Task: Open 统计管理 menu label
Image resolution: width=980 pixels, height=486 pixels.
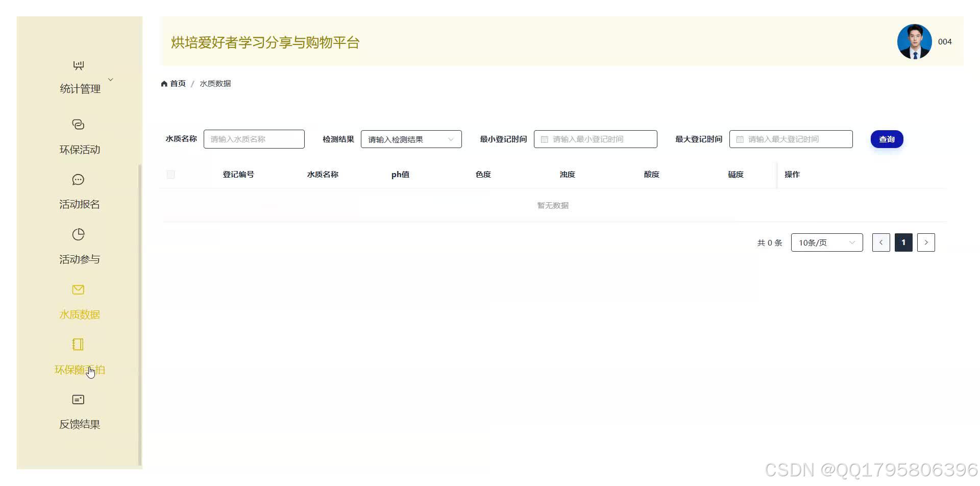Action: (x=80, y=89)
